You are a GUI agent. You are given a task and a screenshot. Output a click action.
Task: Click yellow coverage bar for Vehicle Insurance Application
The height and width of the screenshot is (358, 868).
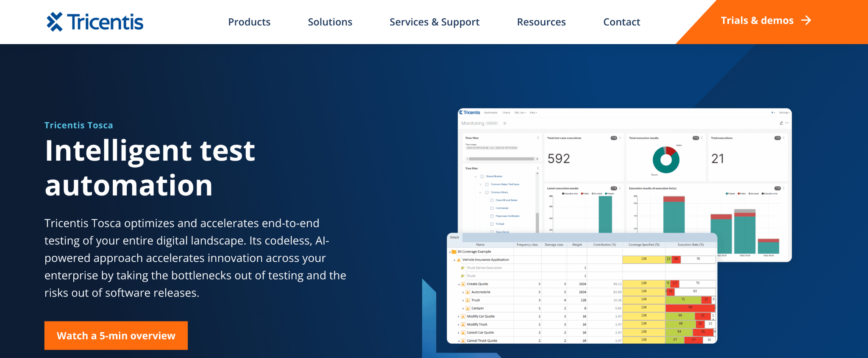point(644,259)
